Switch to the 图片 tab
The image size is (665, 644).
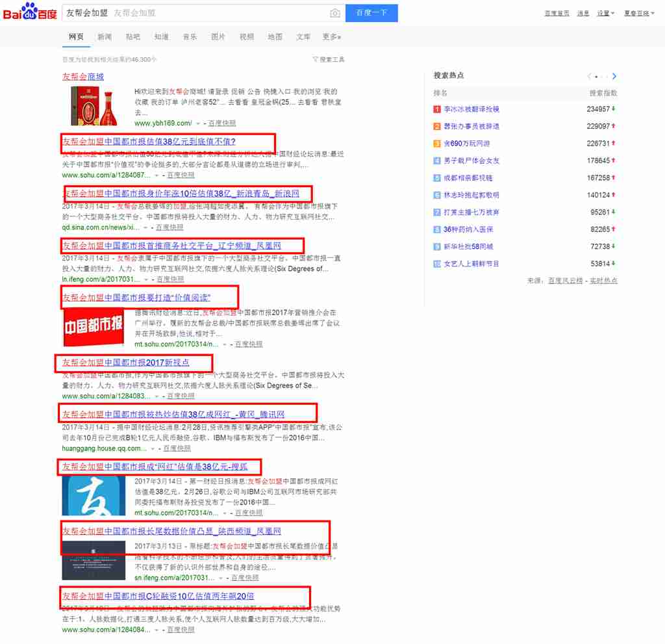tap(218, 37)
